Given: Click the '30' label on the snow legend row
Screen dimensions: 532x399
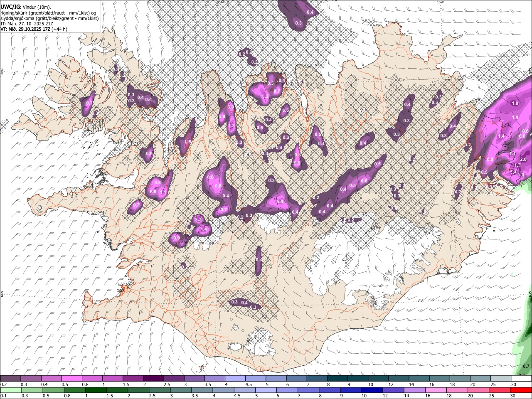Looking at the screenshot, I should (x=514, y=384).
